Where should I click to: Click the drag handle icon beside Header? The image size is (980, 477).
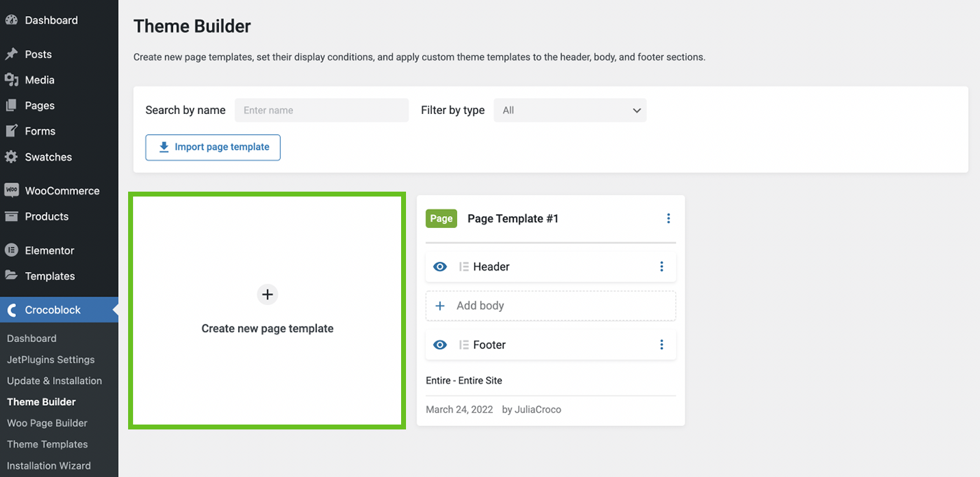pos(463,266)
